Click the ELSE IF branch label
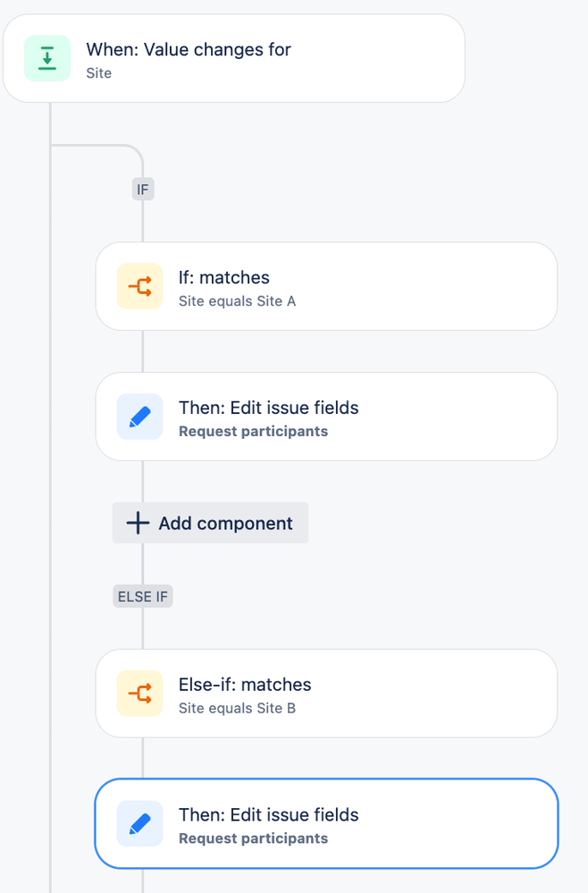The width and height of the screenshot is (588, 893). 142,595
